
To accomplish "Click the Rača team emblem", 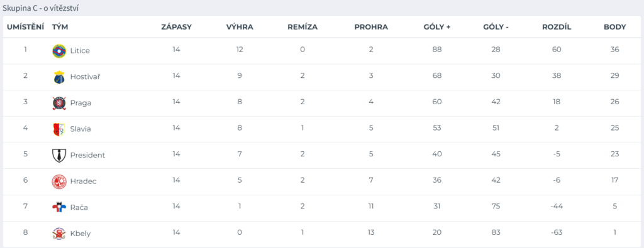I will (59, 207).
